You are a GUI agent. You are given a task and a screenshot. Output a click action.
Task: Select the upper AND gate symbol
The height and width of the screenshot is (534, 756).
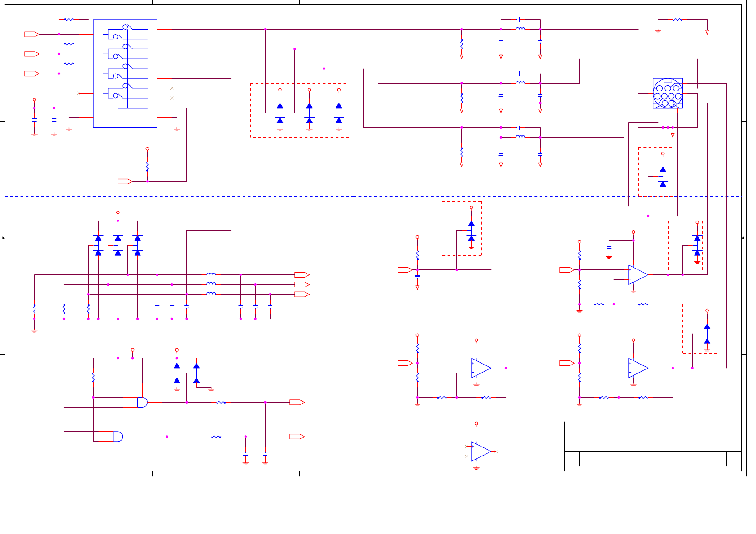pyautogui.click(x=142, y=402)
